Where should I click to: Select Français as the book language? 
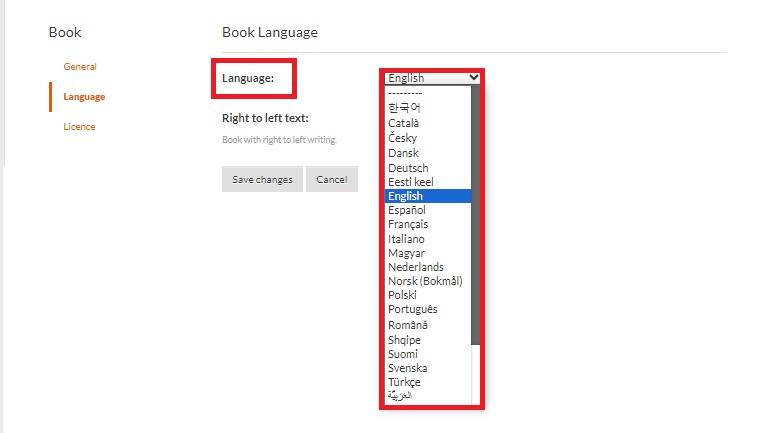point(407,225)
